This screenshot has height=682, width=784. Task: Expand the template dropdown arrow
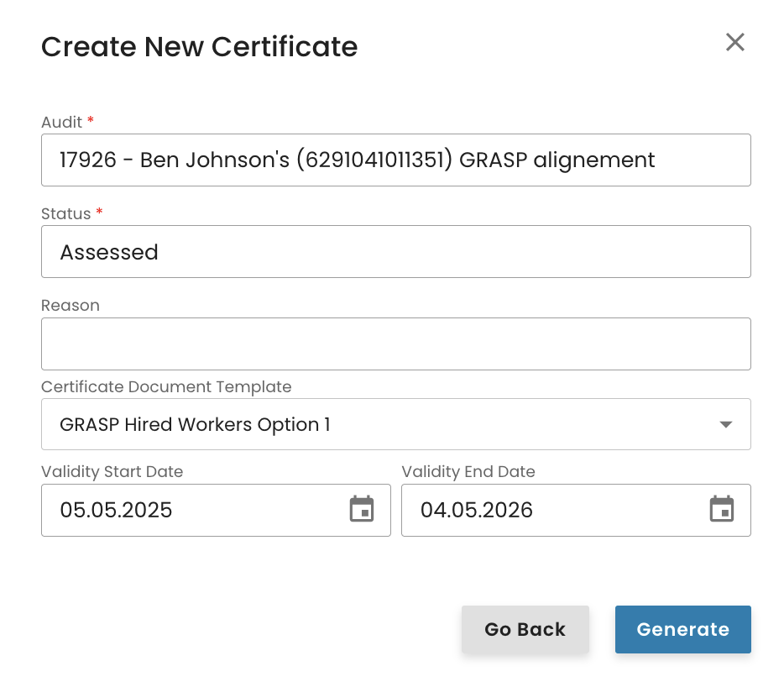726,425
